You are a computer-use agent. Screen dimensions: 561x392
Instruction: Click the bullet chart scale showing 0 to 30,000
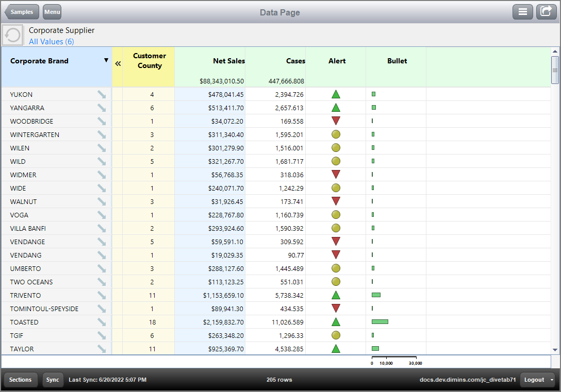click(x=393, y=360)
